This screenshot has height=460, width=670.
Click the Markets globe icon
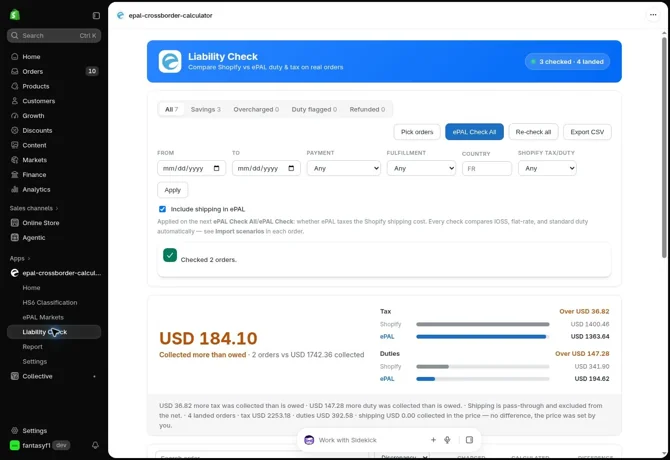pyautogui.click(x=15, y=160)
